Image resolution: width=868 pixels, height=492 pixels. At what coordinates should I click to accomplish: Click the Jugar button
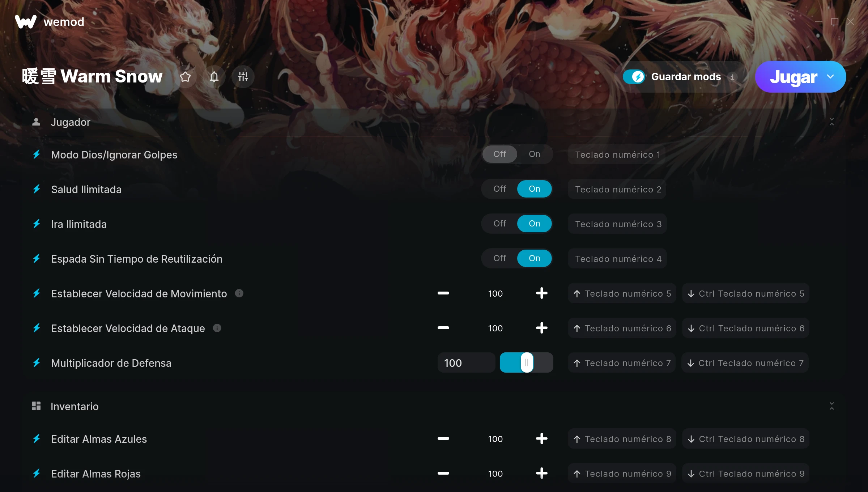[793, 77]
